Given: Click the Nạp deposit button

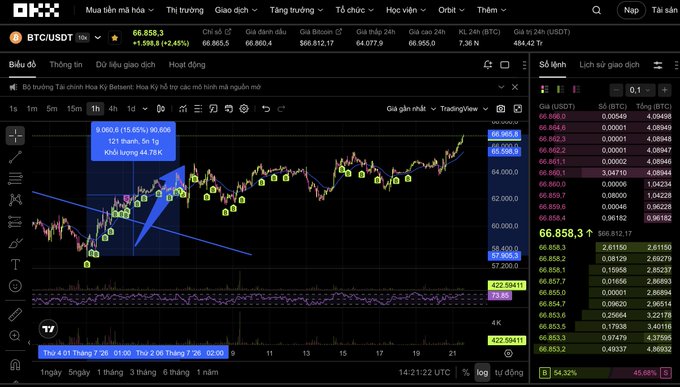Looking at the screenshot, I should (x=631, y=10).
